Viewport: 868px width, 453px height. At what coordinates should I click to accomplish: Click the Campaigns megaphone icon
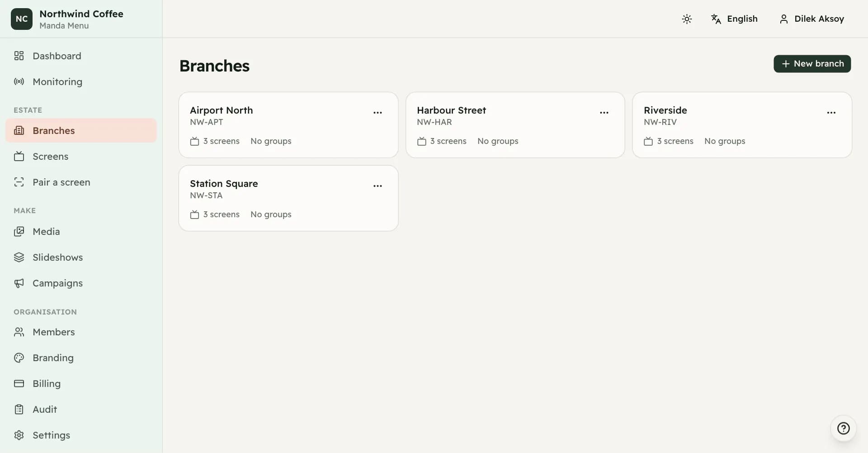click(x=19, y=283)
